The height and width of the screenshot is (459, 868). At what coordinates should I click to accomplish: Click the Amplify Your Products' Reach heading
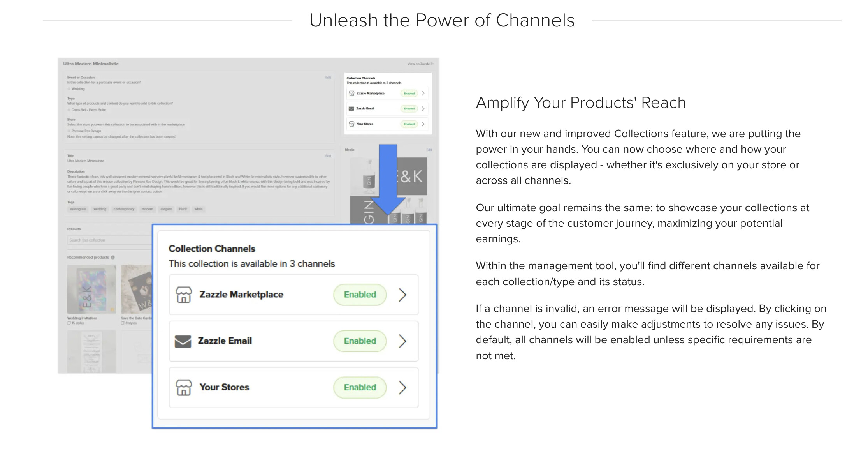[581, 103]
